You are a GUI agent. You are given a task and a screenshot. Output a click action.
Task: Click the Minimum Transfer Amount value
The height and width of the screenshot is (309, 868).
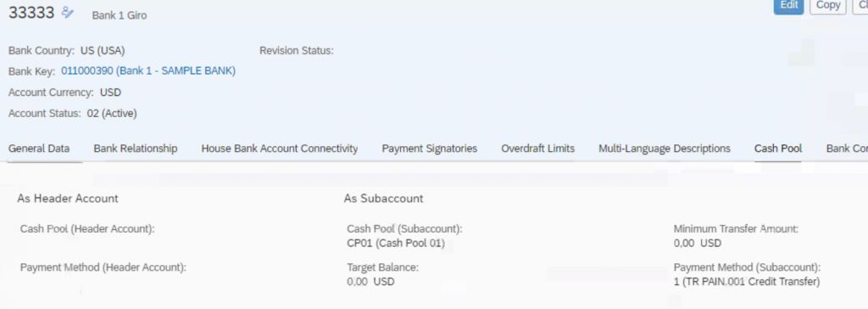[x=698, y=243]
